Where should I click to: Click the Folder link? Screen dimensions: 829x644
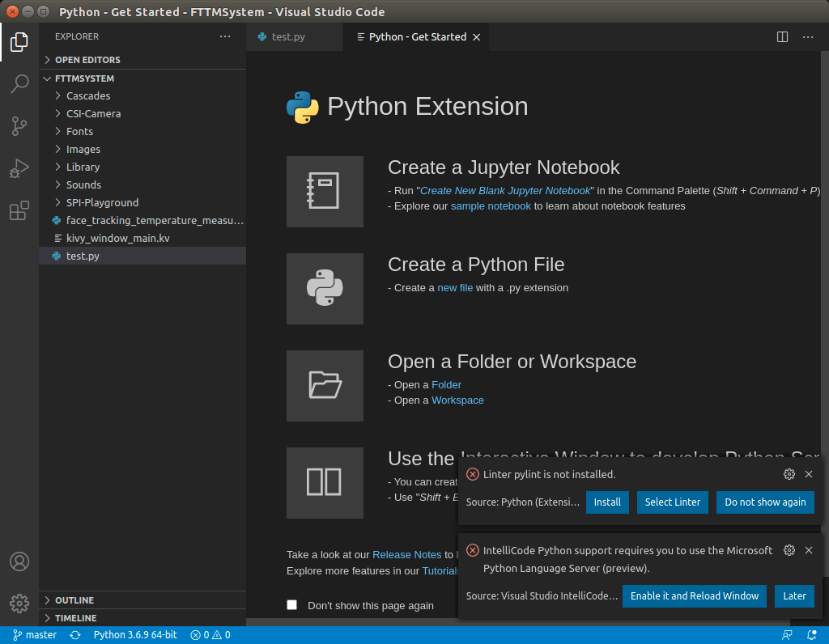pos(446,385)
